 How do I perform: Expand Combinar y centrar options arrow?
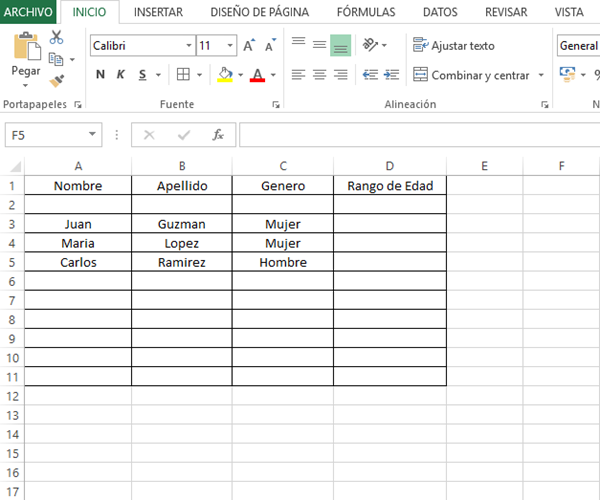point(541,75)
